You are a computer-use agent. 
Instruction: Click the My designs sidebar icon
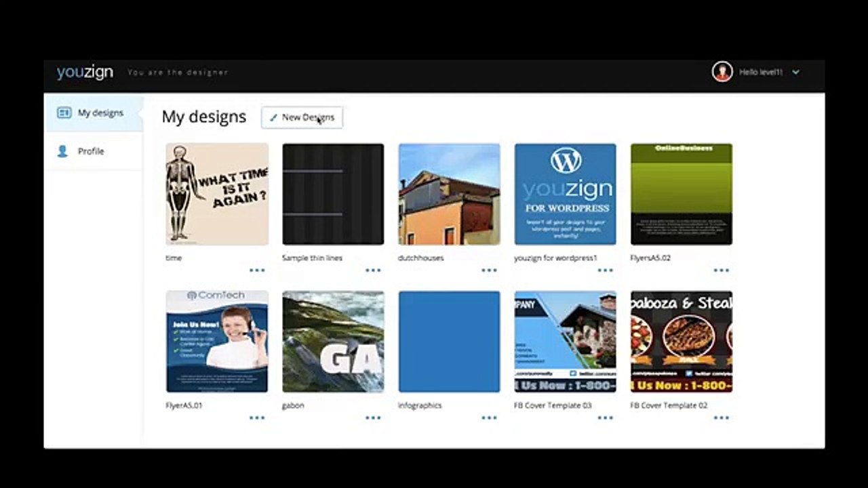coord(64,113)
